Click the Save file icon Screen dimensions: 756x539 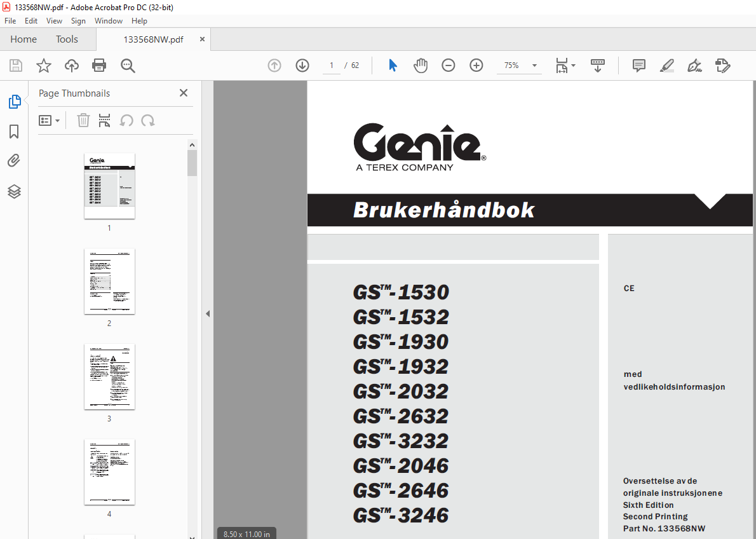pos(16,65)
